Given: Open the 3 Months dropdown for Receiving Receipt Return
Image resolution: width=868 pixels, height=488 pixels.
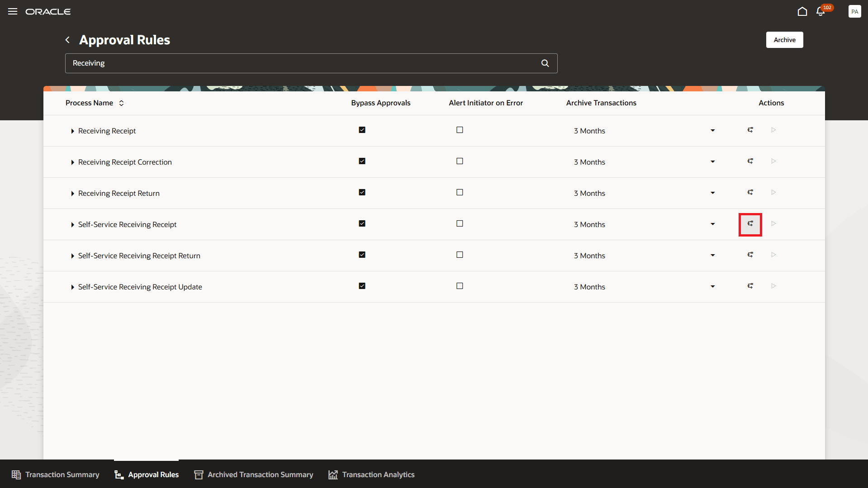Looking at the screenshot, I should (713, 193).
